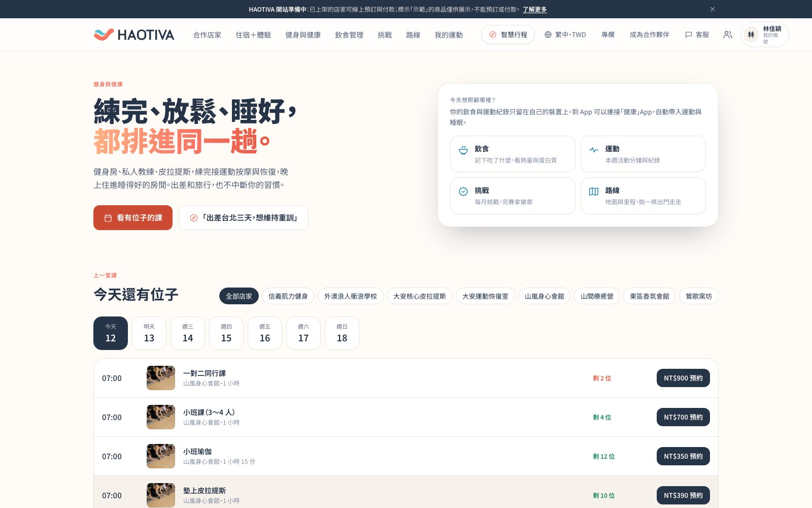Open the 運動 card with pulse icon
This screenshot has height=508, width=812.
(x=643, y=154)
